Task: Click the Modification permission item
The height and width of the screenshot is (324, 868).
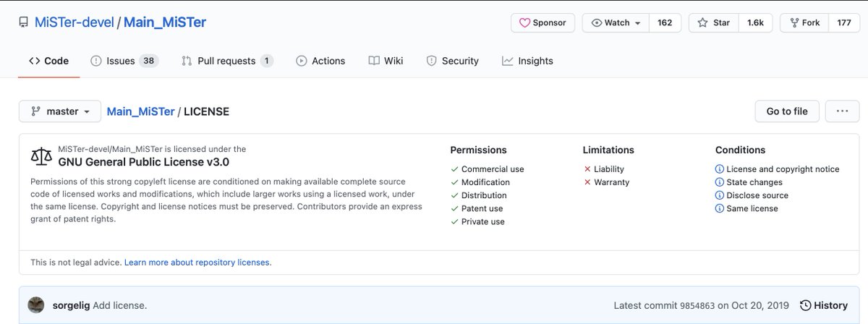Action: pyautogui.click(x=480, y=182)
